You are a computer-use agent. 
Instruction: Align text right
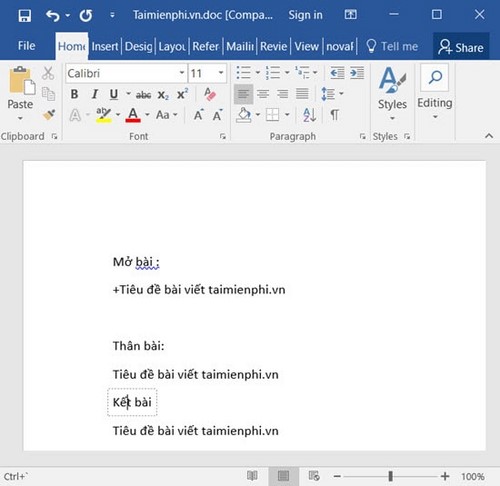pyautogui.click(x=283, y=94)
